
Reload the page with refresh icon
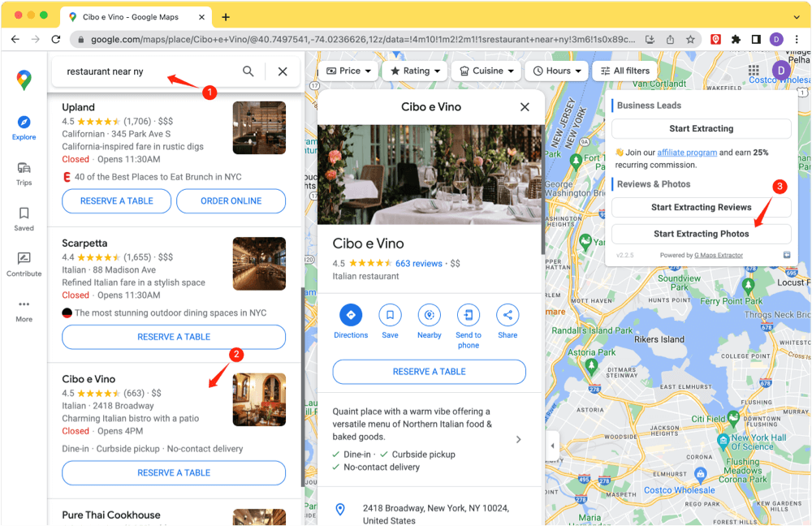[56, 39]
